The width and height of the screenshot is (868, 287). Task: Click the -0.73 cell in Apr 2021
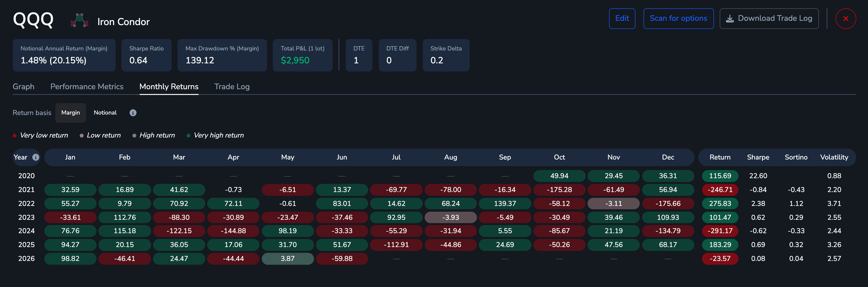coord(233,190)
